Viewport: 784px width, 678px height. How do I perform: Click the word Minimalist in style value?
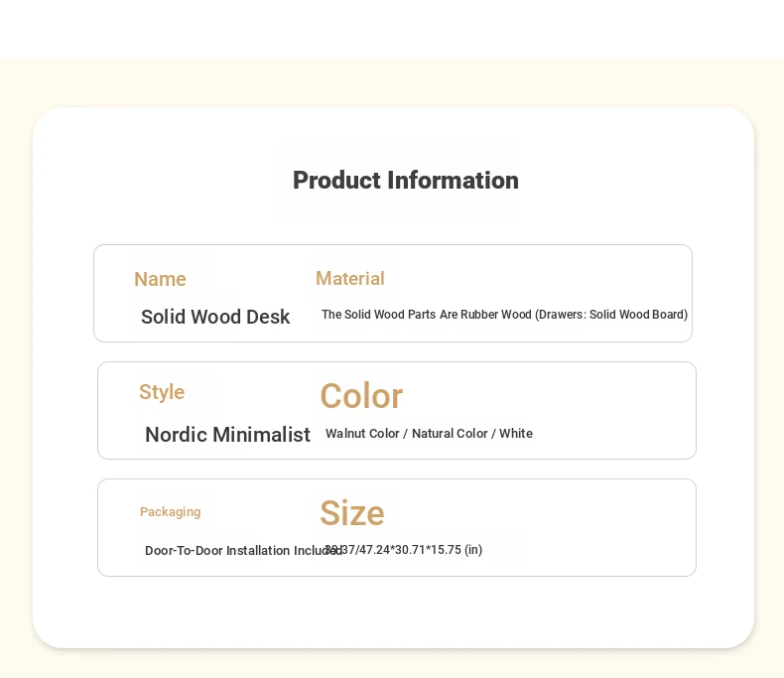(x=261, y=435)
